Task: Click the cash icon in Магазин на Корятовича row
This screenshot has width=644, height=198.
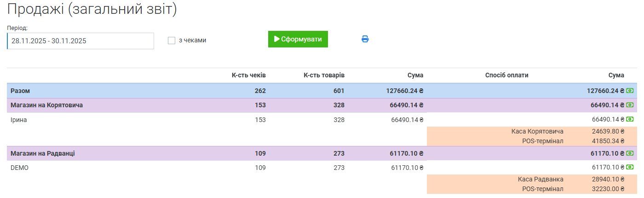Action: 630,105
